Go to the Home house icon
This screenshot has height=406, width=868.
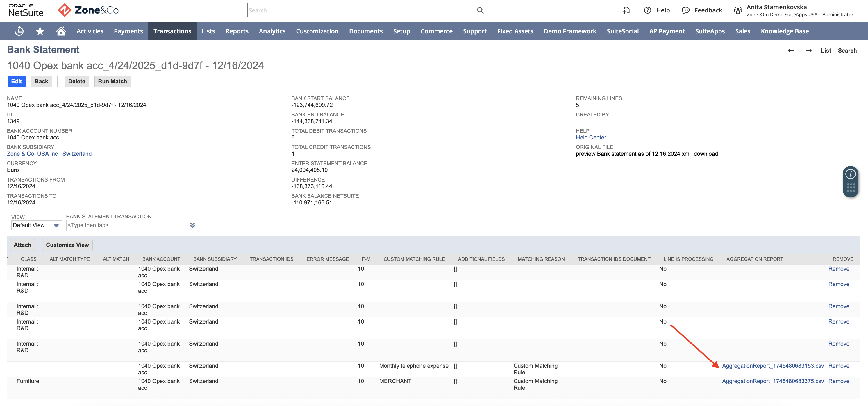61,31
